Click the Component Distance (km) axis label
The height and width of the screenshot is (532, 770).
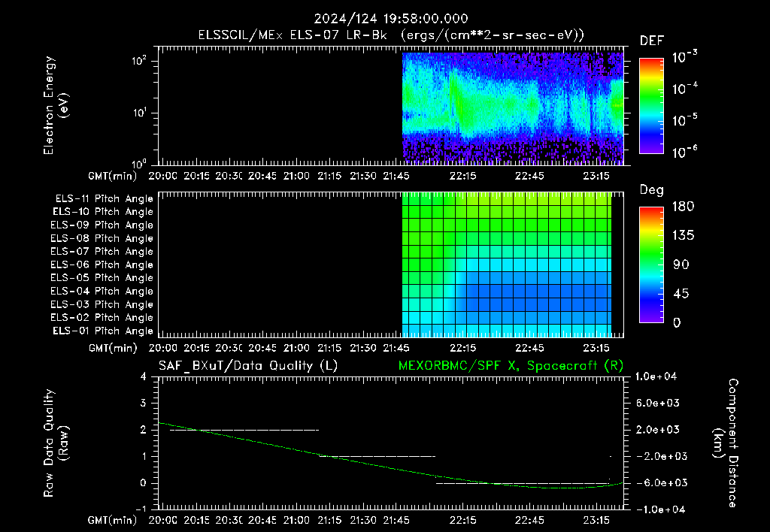pos(726,443)
